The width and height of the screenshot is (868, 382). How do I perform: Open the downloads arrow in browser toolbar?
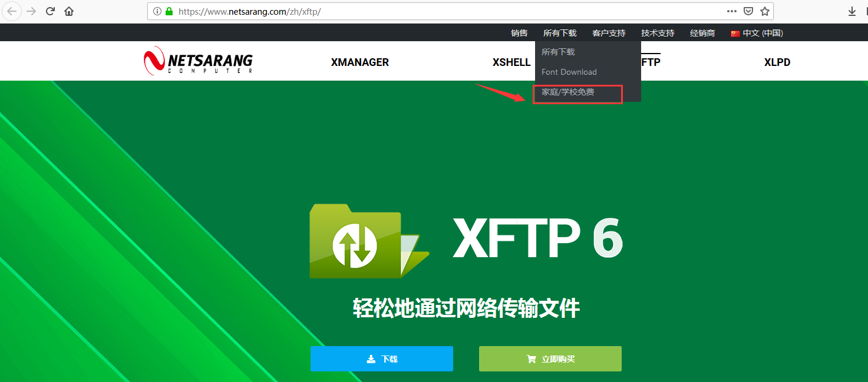(x=852, y=11)
